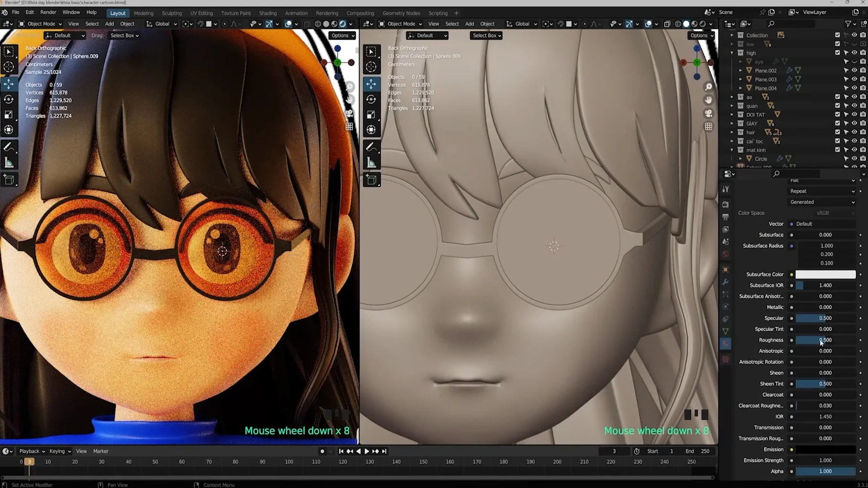Select the Scale tool in left viewport
The height and width of the screenshot is (488, 868).
tap(9, 115)
